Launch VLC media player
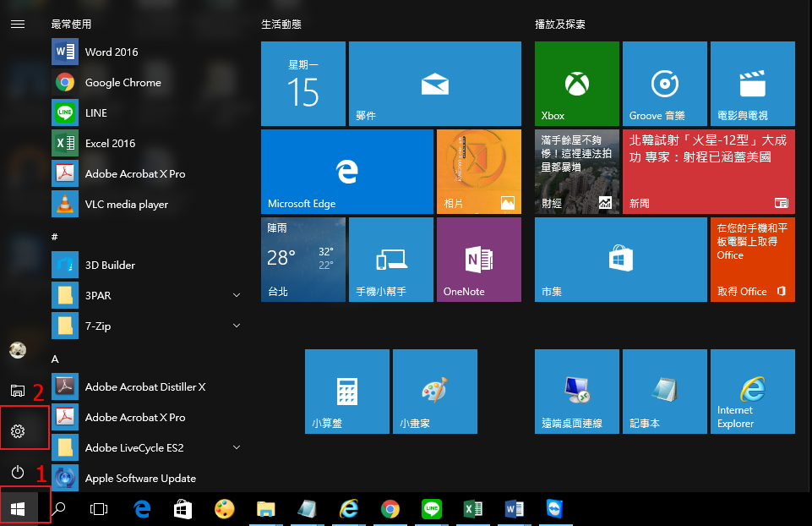The width and height of the screenshot is (812, 526). pyautogui.click(x=146, y=204)
